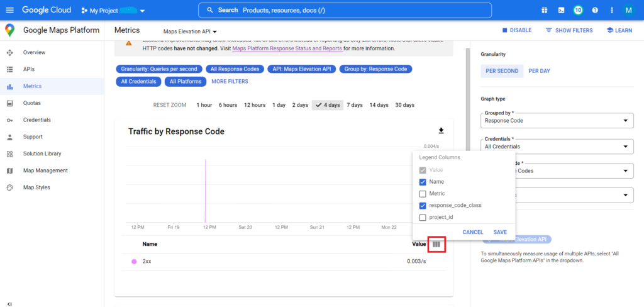Open the Maps Elevation API dropdown
Image resolution: width=644 pixels, height=307 pixels.
tap(190, 31)
